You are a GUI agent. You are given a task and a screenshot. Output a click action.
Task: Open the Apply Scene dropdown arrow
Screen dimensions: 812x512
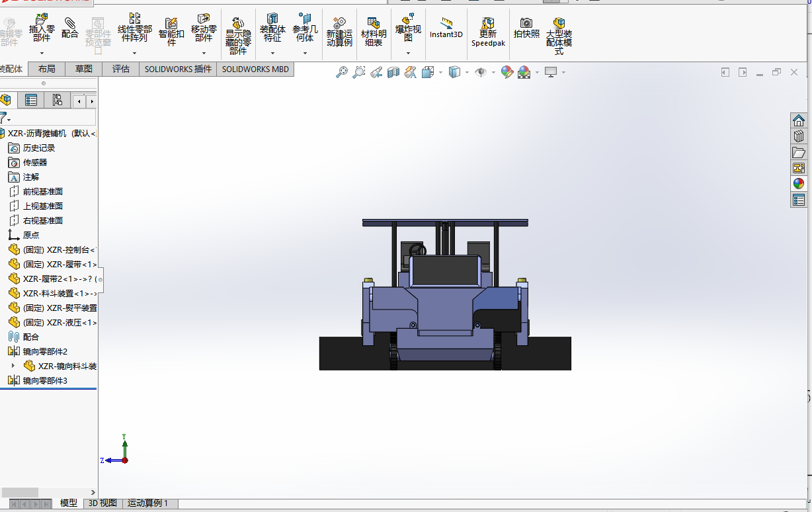537,73
